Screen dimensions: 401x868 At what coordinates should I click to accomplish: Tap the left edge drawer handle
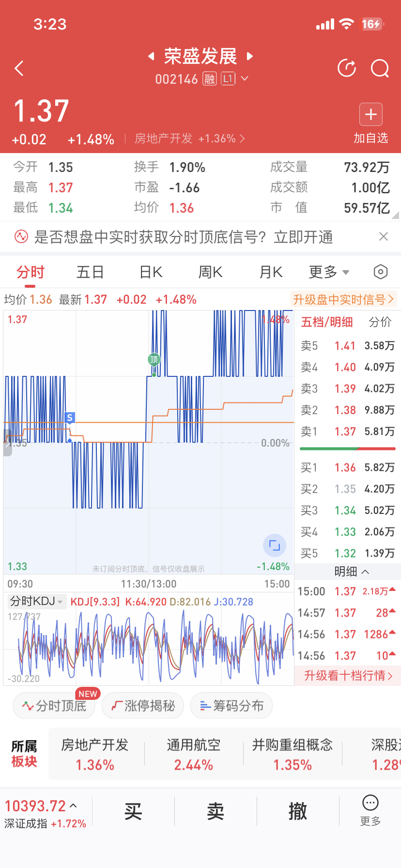(x=7, y=443)
